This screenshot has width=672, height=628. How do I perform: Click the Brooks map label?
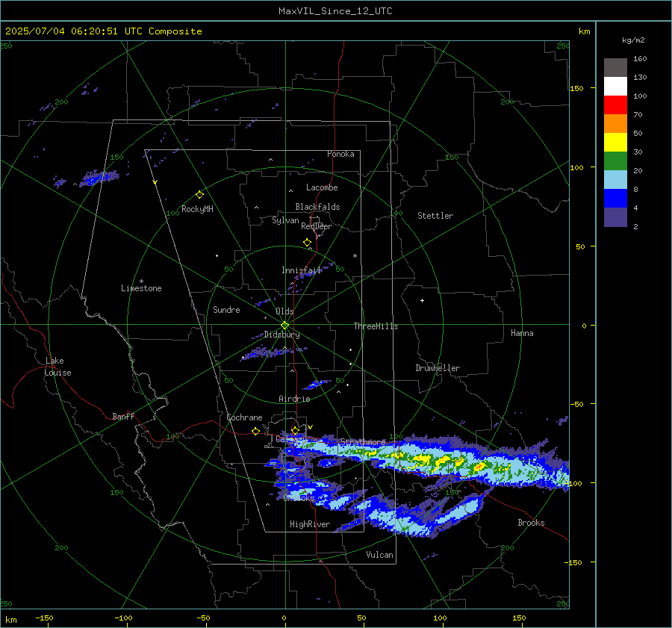[x=531, y=523]
